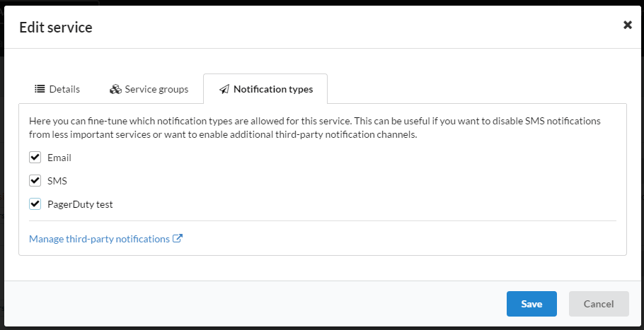Disable the SMS notification checkbox
Image resolution: width=644 pixels, height=330 pixels.
[35, 181]
